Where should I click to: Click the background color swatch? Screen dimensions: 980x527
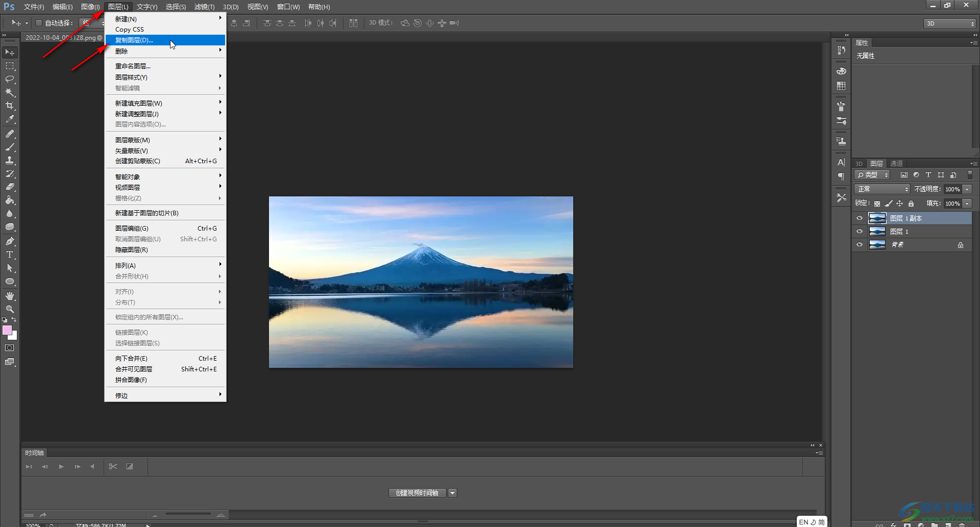14,336
